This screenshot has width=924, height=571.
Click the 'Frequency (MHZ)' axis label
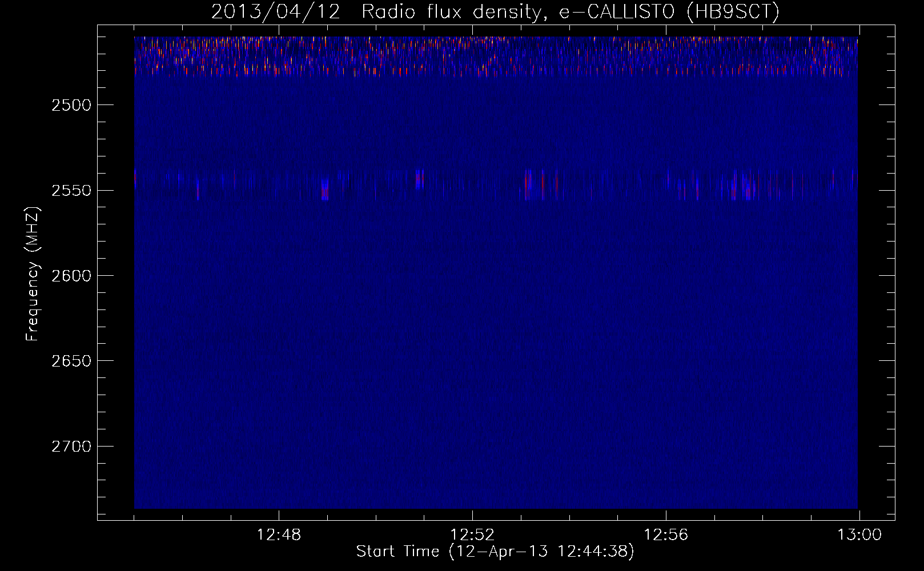tap(33, 274)
